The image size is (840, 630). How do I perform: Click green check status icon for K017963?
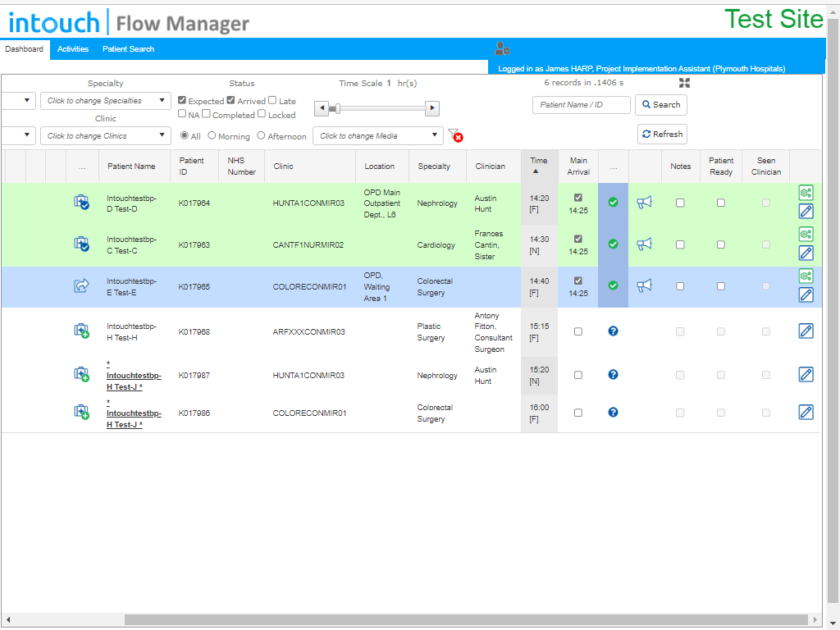click(613, 244)
